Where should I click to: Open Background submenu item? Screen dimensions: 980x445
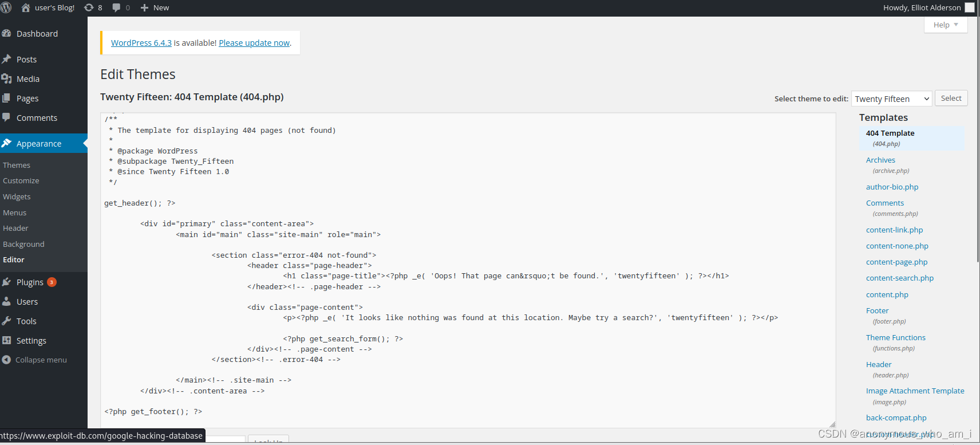pos(23,244)
